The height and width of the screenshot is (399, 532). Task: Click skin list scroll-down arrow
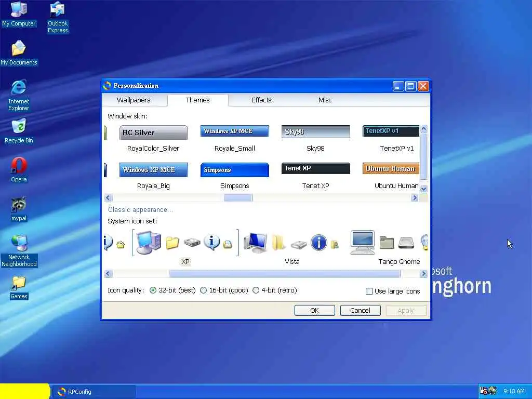tap(423, 189)
